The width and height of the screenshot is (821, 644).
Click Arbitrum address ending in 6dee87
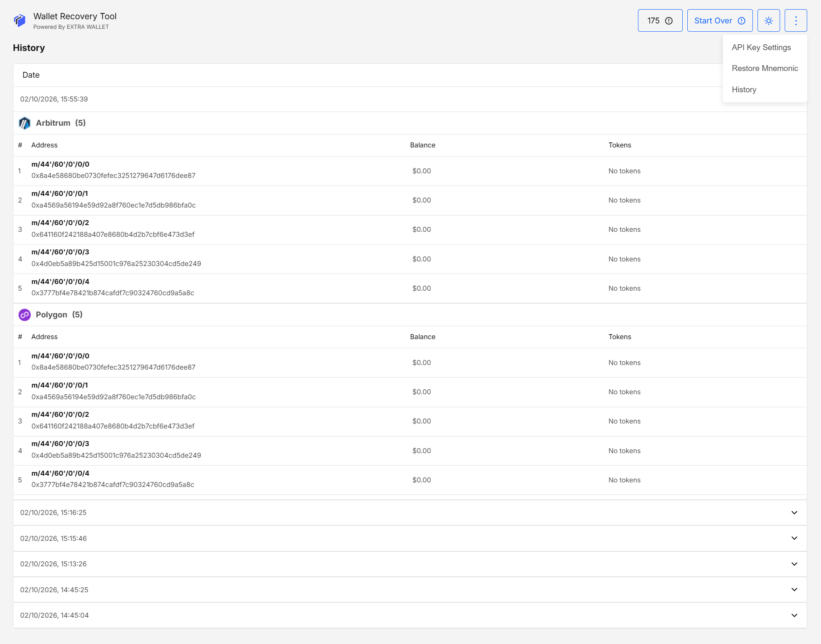click(x=113, y=176)
